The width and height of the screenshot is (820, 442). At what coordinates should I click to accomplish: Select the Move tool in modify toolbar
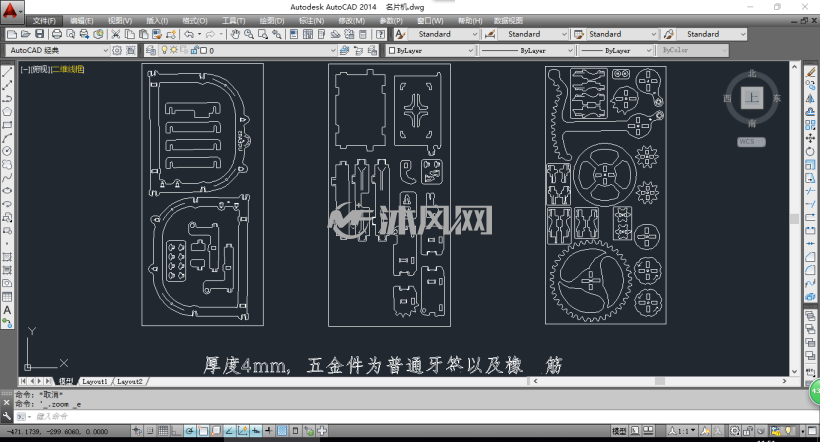click(x=810, y=138)
